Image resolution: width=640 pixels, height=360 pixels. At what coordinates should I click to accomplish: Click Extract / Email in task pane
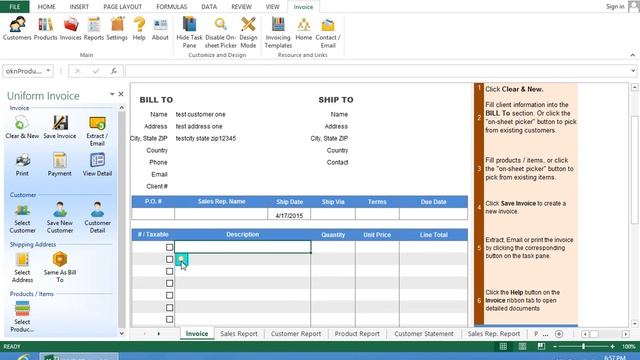[x=97, y=131]
